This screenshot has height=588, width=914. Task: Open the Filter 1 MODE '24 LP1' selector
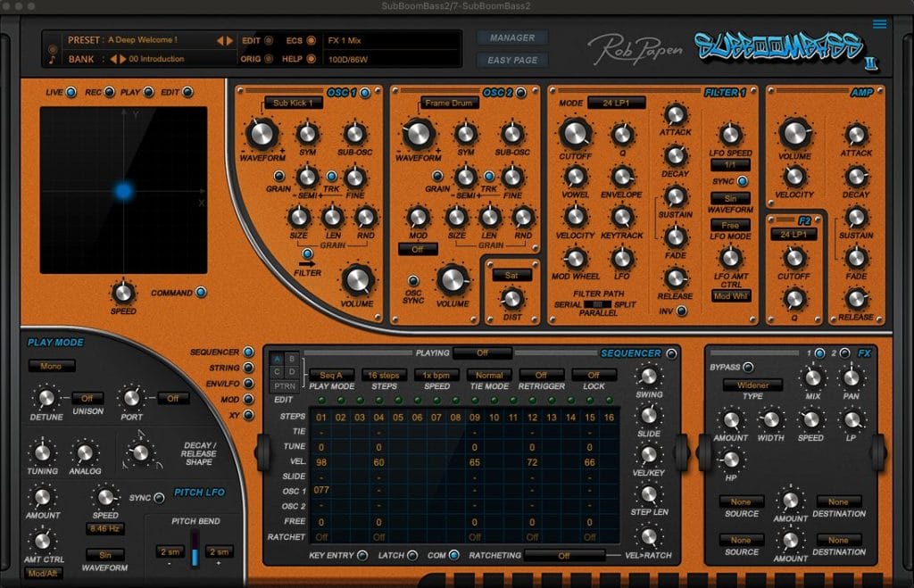pyautogui.click(x=616, y=104)
